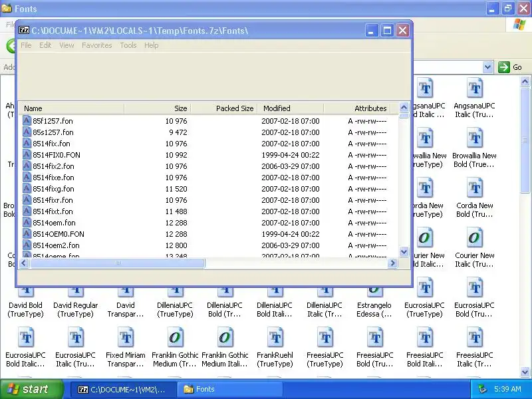Sort the file list by Name column
The height and width of the screenshot is (399, 532).
click(71, 108)
